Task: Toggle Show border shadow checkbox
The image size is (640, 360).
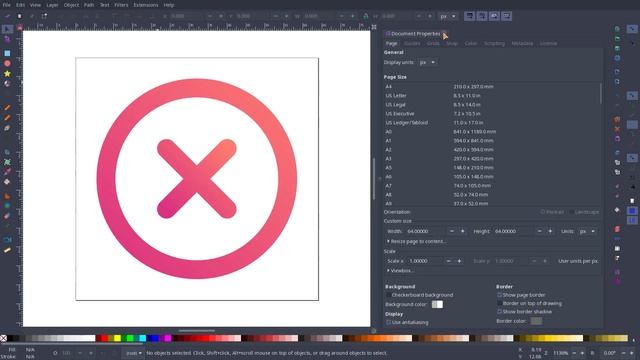Action: point(499,311)
